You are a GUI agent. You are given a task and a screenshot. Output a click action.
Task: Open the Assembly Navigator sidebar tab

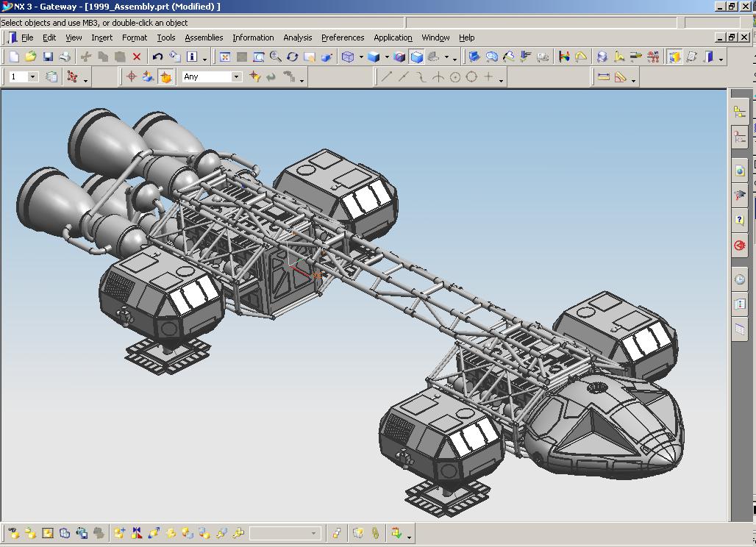pyautogui.click(x=739, y=112)
